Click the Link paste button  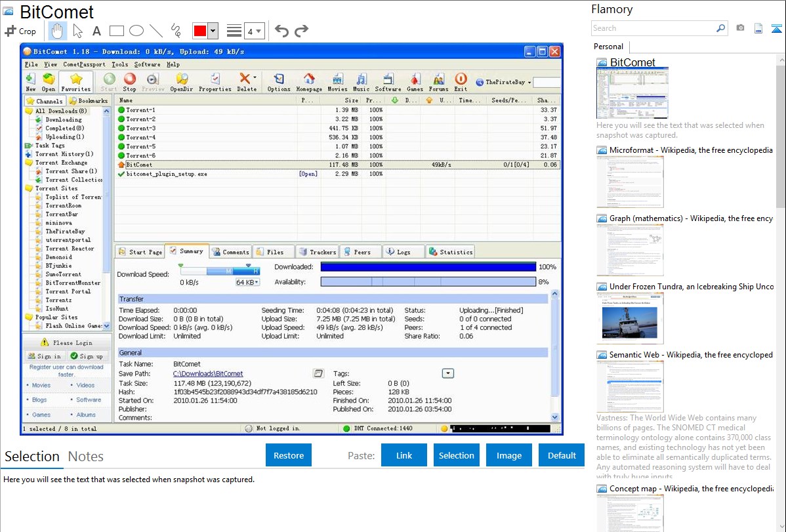(404, 455)
